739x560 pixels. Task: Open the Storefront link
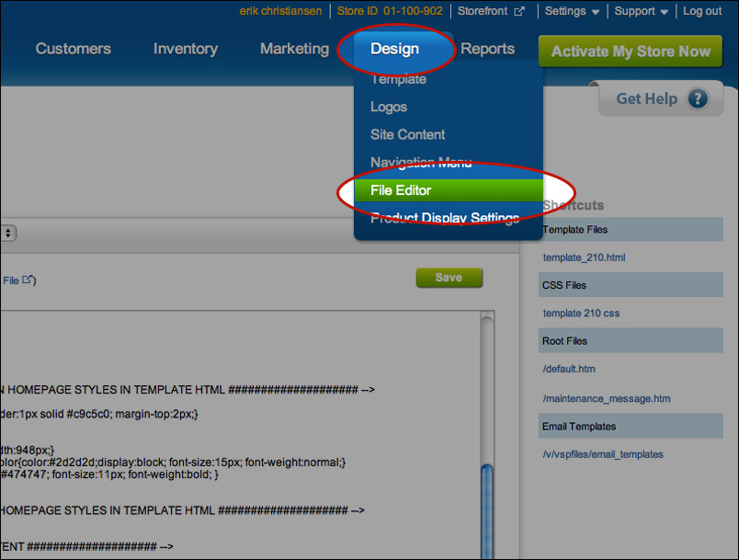tap(483, 11)
